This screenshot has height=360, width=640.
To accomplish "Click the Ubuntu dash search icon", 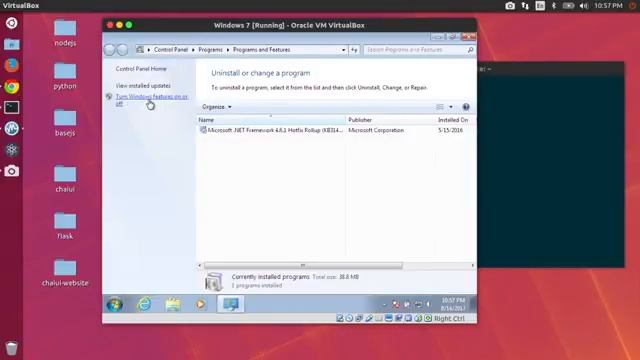I will pos(11,23).
